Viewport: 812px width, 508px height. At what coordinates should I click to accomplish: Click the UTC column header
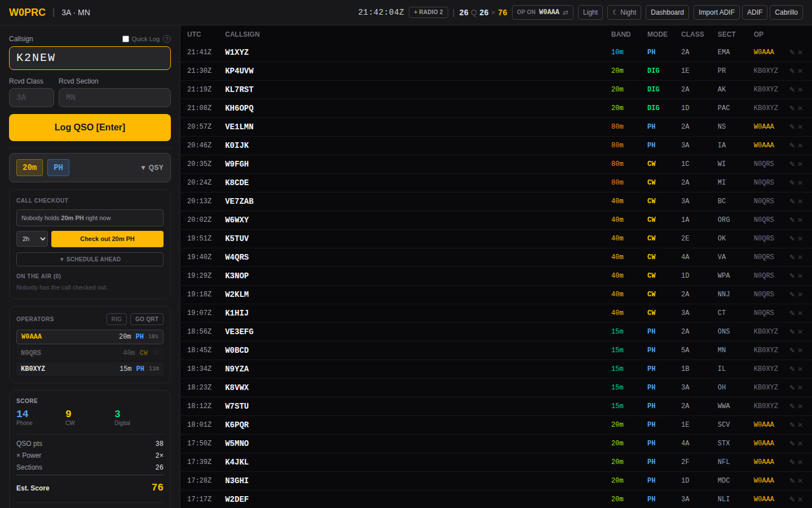coord(194,34)
